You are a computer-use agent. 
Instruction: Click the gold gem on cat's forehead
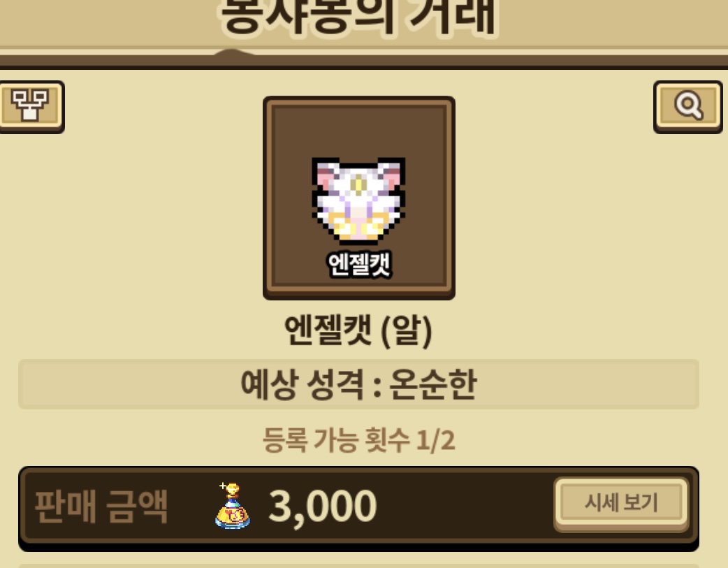tap(358, 184)
